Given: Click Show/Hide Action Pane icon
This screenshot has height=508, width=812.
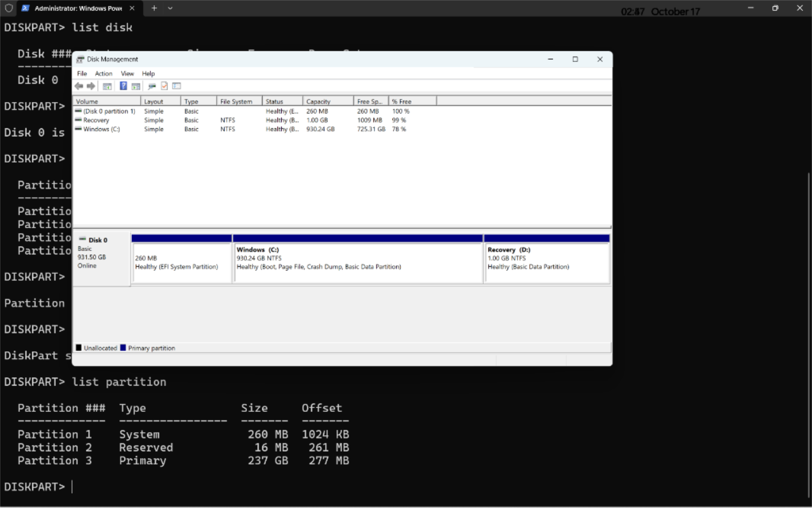Looking at the screenshot, I should [x=136, y=86].
